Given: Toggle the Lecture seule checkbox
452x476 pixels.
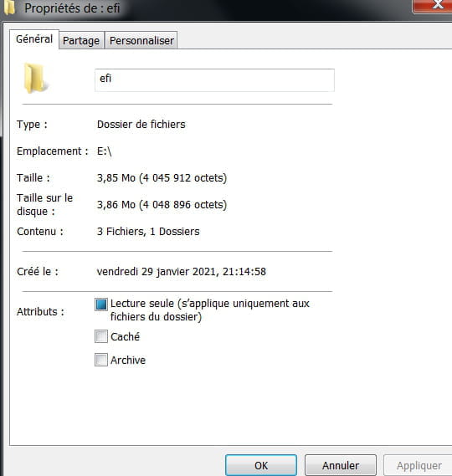Looking at the screenshot, I should (x=101, y=305).
